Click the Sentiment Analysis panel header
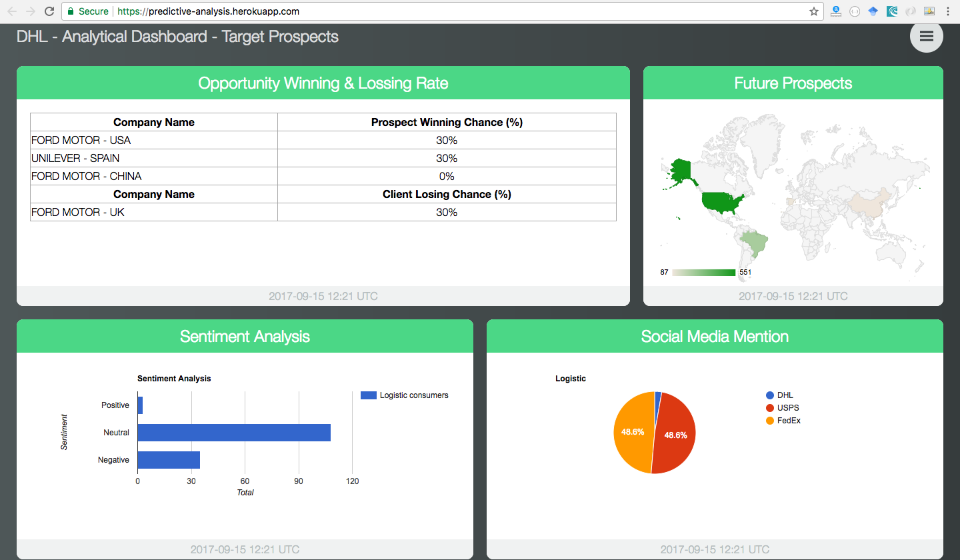This screenshot has height=560, width=960. (245, 337)
